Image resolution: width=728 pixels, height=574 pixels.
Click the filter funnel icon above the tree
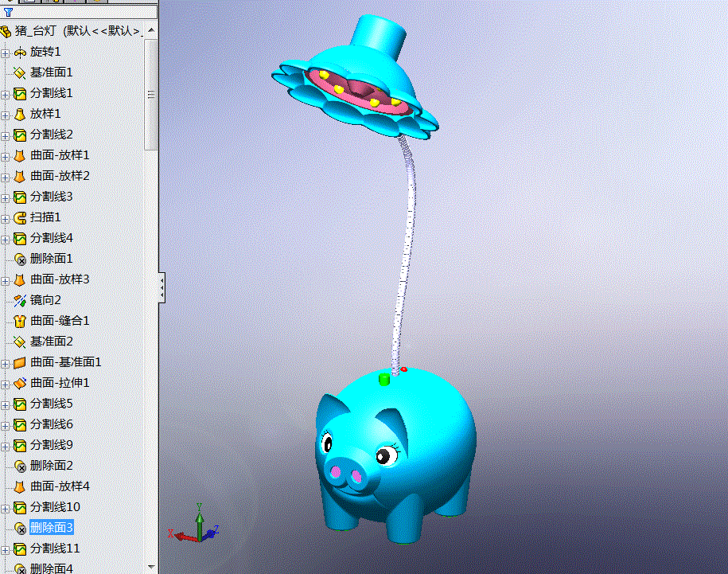click(8, 11)
